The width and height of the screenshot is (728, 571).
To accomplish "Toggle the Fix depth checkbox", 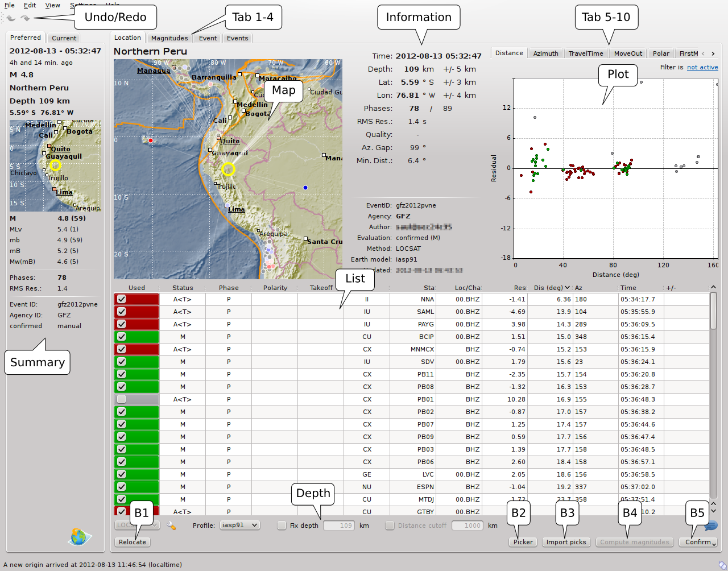I will click(x=282, y=526).
